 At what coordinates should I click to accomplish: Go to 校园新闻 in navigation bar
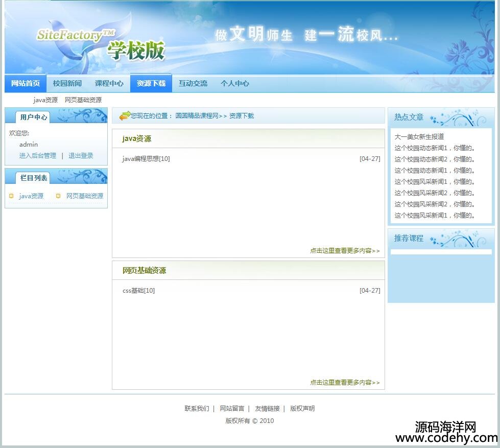click(x=67, y=83)
